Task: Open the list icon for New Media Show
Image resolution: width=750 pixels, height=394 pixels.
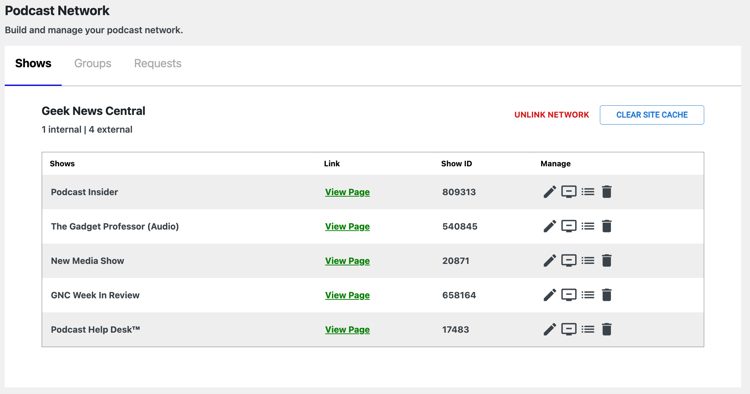Action: tap(588, 261)
